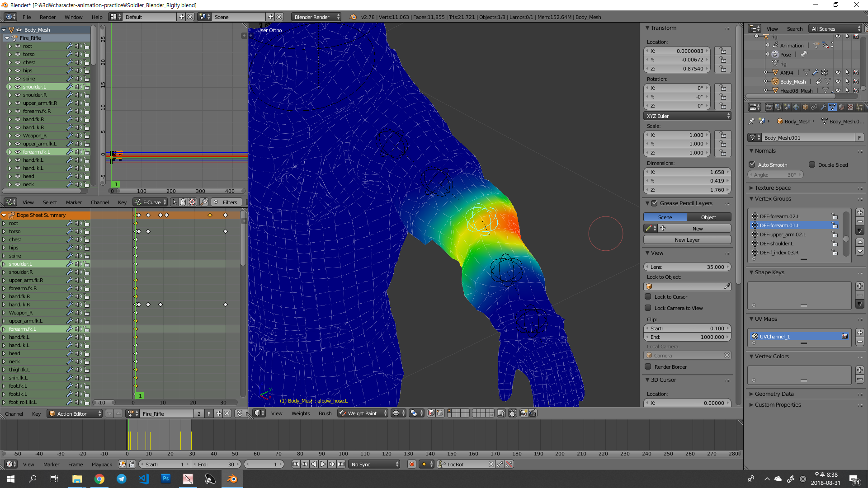Click the Filters button in graph editor
Screen dimensions: 868x488
click(226, 202)
